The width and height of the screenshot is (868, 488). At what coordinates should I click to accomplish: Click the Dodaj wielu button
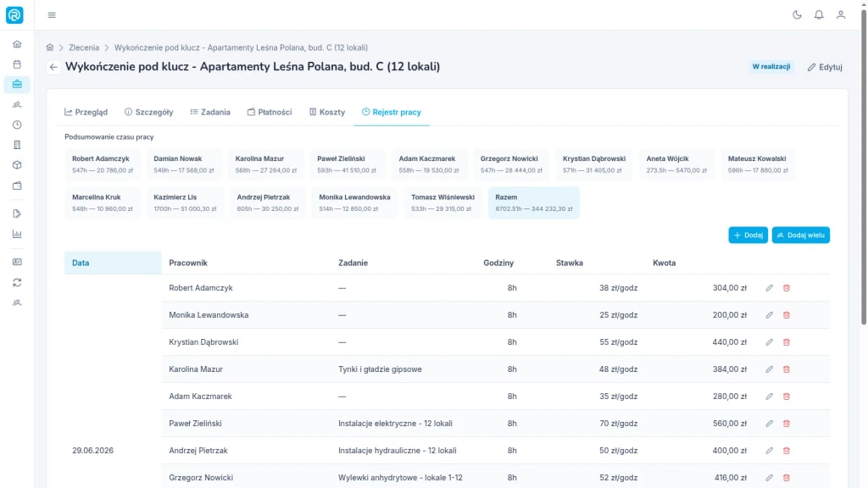click(800, 236)
